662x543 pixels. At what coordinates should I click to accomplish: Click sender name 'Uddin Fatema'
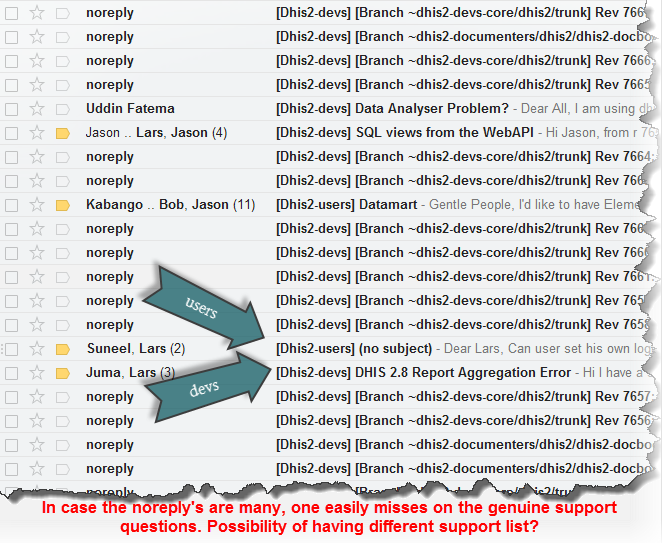[130, 109]
